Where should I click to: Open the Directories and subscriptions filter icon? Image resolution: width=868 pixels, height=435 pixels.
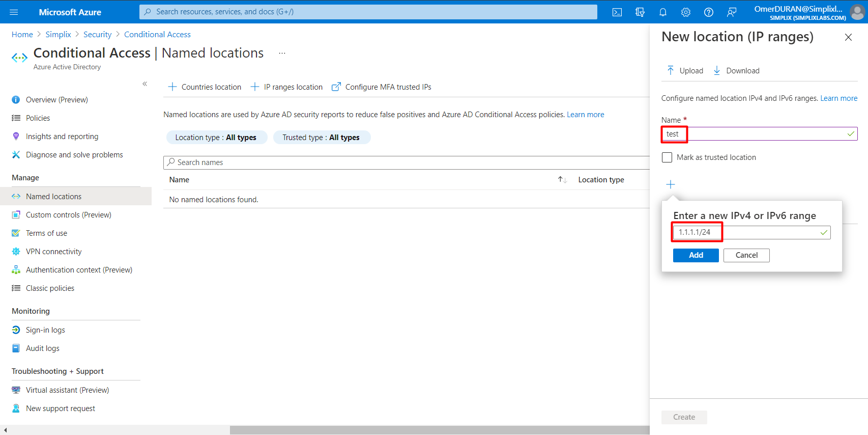(x=640, y=12)
